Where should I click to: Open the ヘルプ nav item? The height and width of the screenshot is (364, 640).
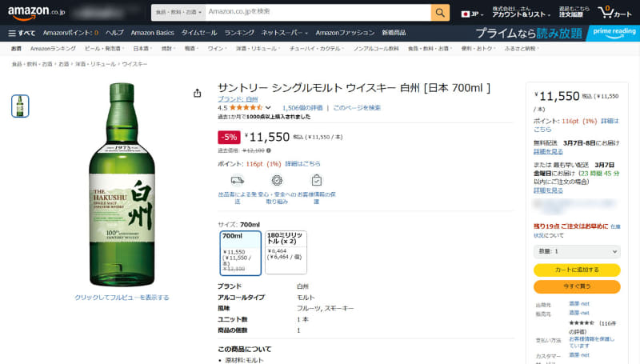coord(114,33)
